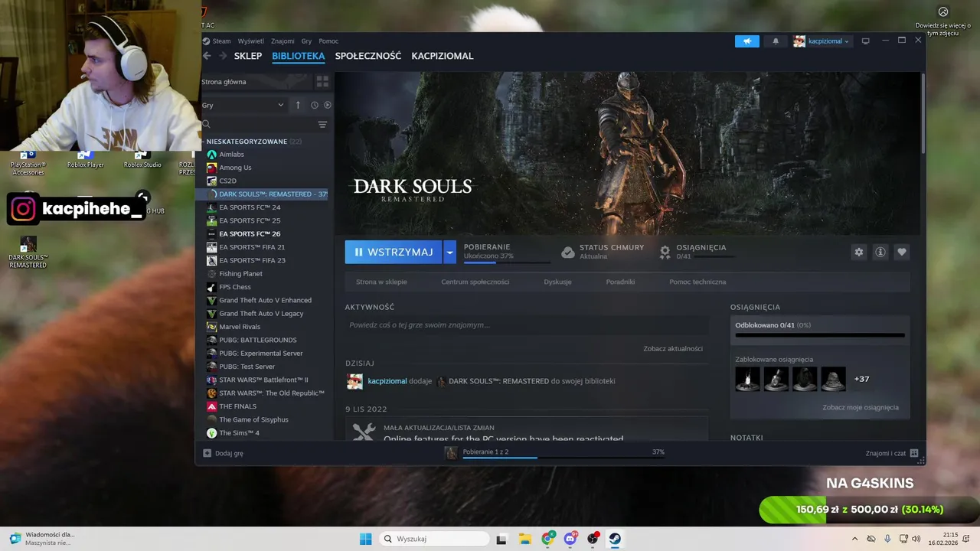Screen dimensions: 980x551
Task: Open Strona w sklepie link
Action: pyautogui.click(x=381, y=282)
